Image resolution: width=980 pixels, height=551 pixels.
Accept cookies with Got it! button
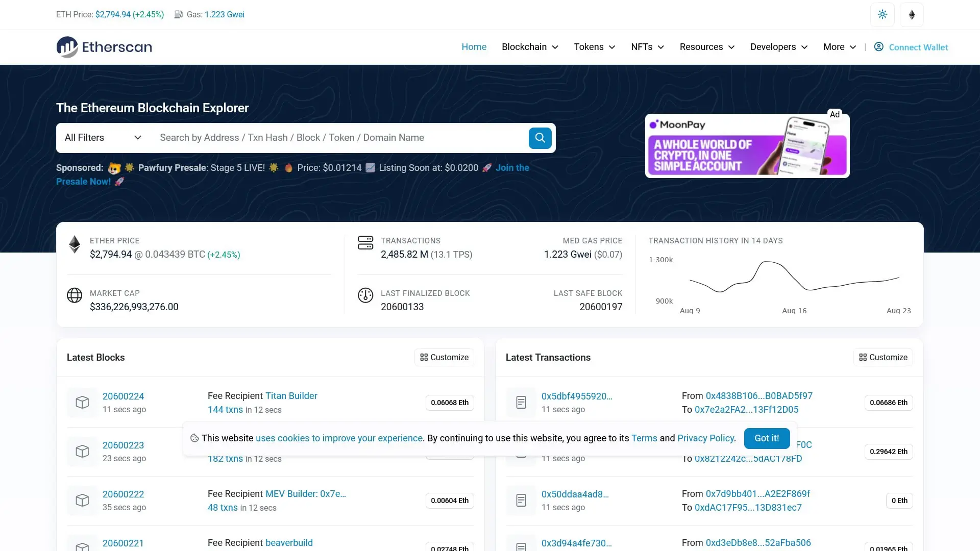pos(767,438)
